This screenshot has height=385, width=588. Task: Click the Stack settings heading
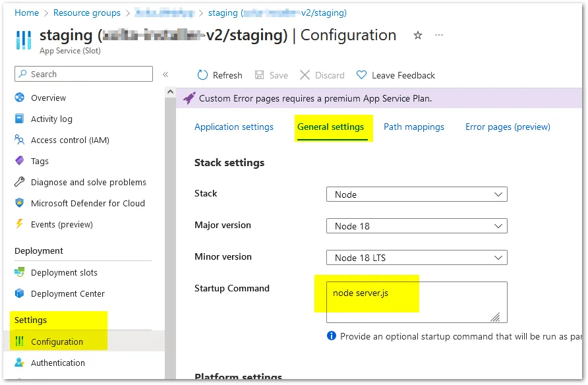pyautogui.click(x=229, y=162)
